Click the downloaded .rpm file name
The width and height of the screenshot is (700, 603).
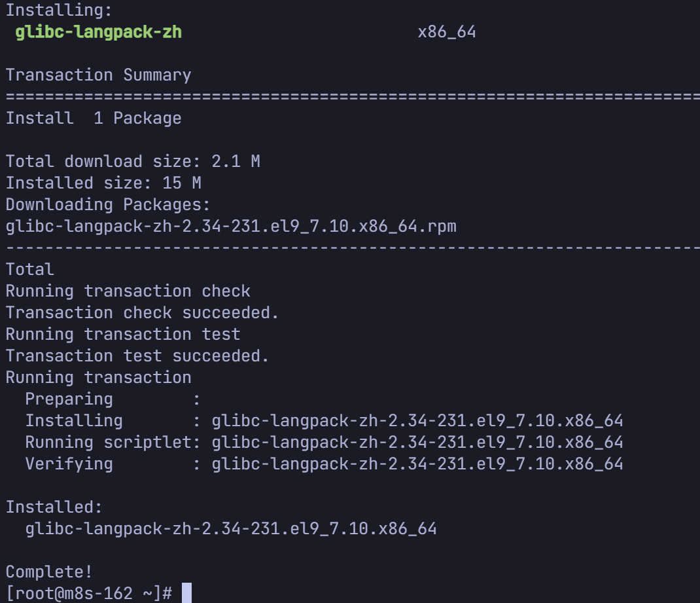coord(231,226)
